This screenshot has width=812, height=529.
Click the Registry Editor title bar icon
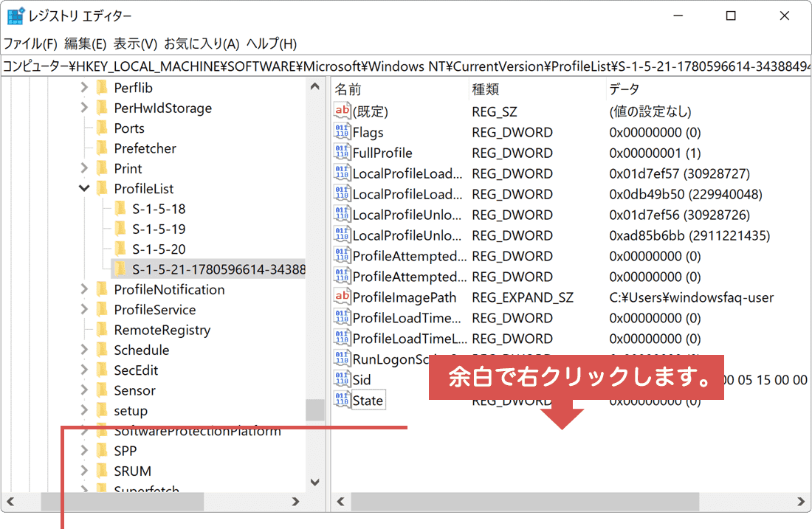[x=16, y=16]
